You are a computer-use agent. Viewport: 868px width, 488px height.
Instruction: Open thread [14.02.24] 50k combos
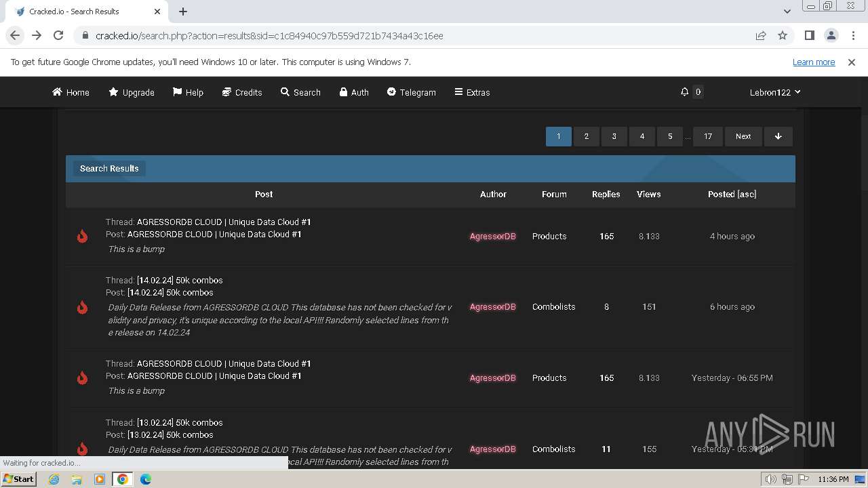(x=180, y=280)
